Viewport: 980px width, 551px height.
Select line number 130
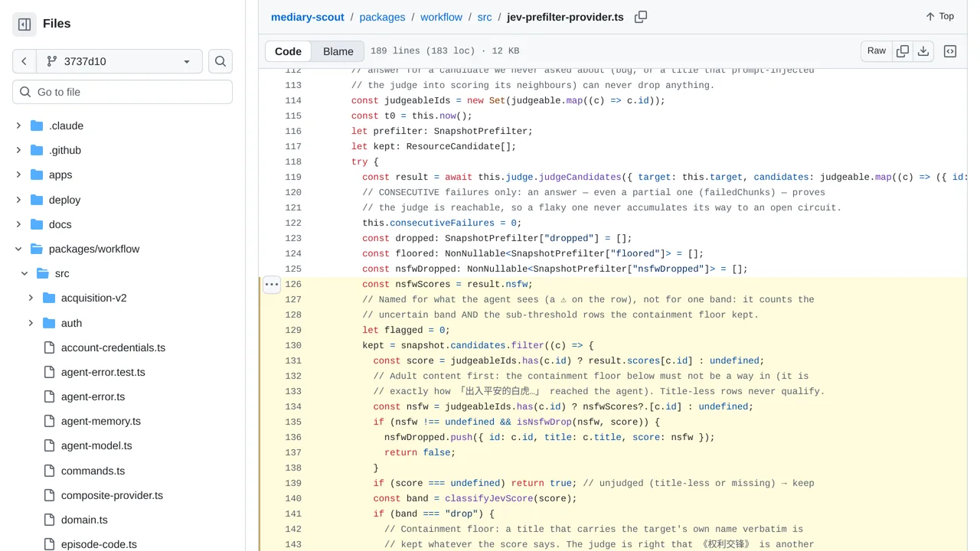pos(293,345)
